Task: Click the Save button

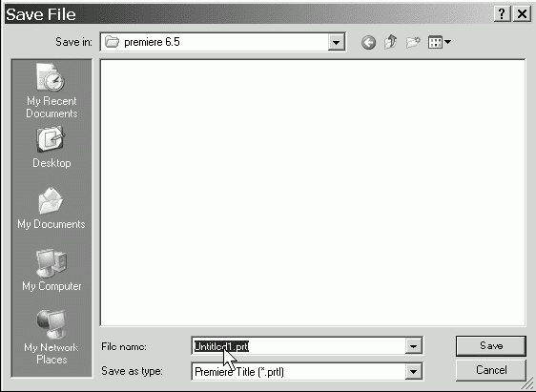Action: pos(491,346)
